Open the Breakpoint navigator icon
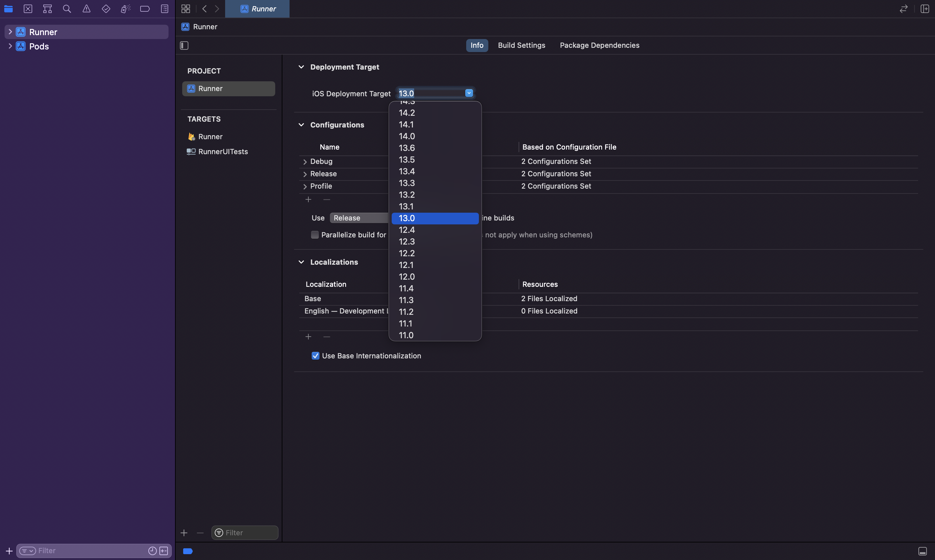This screenshot has width=935, height=560. pyautogui.click(x=145, y=9)
